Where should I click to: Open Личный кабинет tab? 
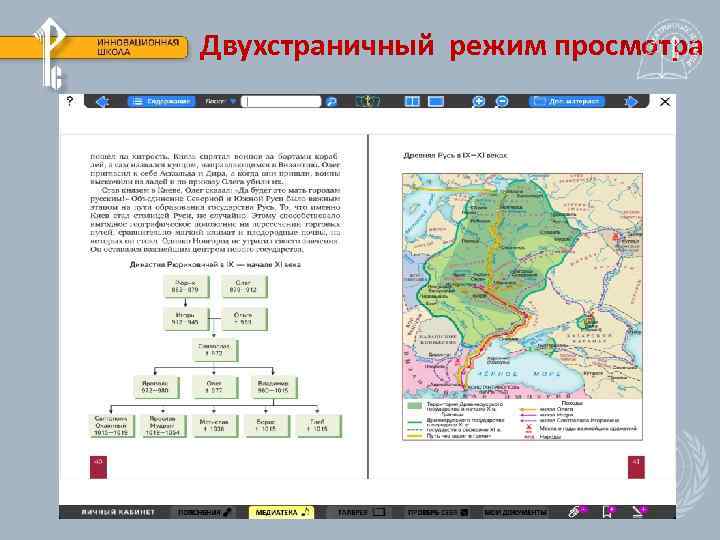pos(118,512)
